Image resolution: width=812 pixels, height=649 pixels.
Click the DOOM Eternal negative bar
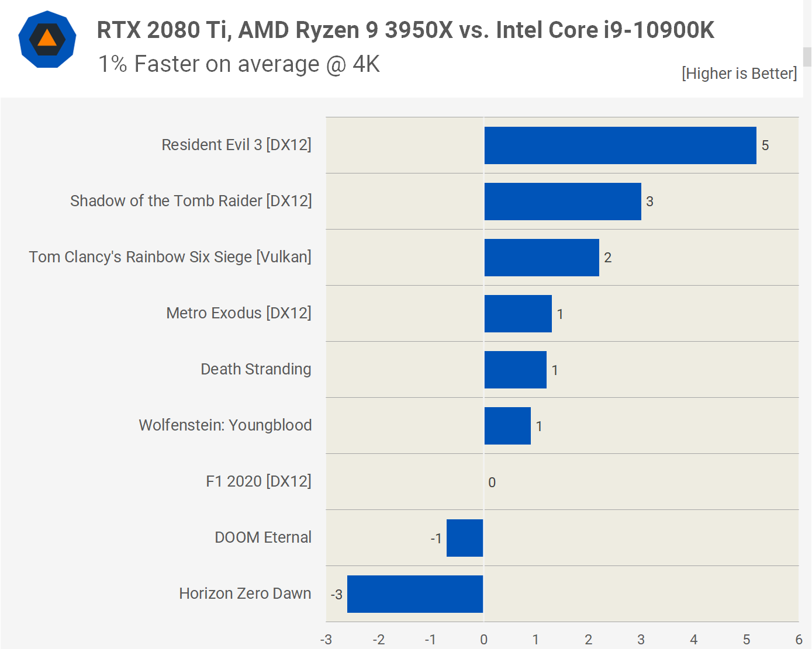pyautogui.click(x=465, y=538)
